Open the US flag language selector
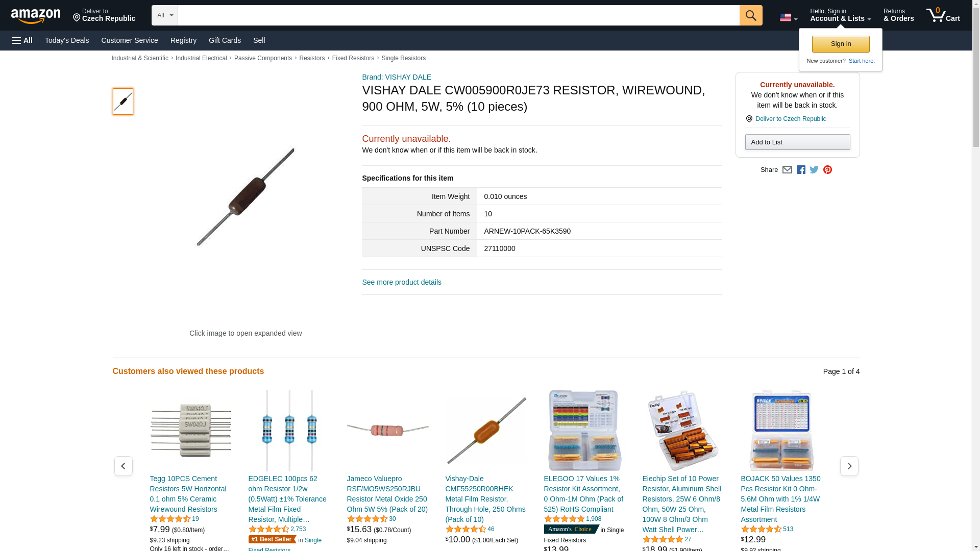Viewport: 980px width, 551px height. pyautogui.click(x=788, y=18)
